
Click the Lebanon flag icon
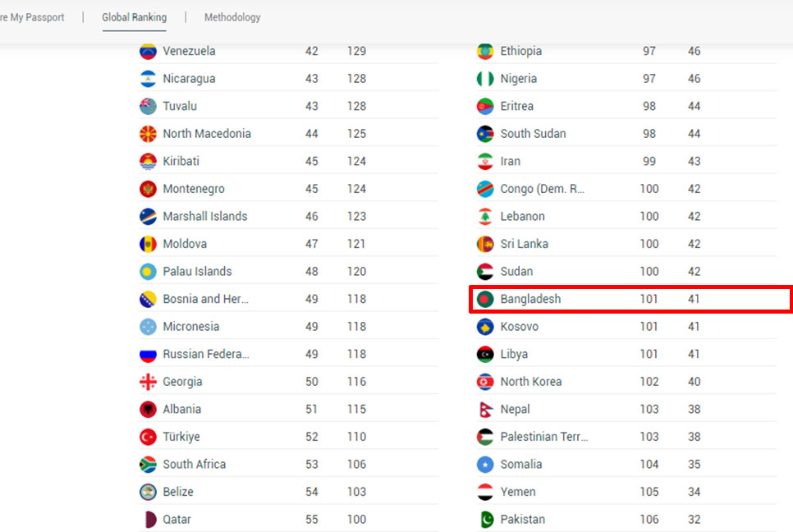coord(485,217)
